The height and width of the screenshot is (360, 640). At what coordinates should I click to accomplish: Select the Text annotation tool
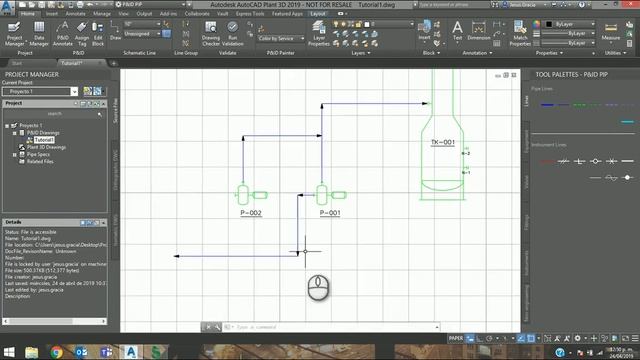point(457,31)
